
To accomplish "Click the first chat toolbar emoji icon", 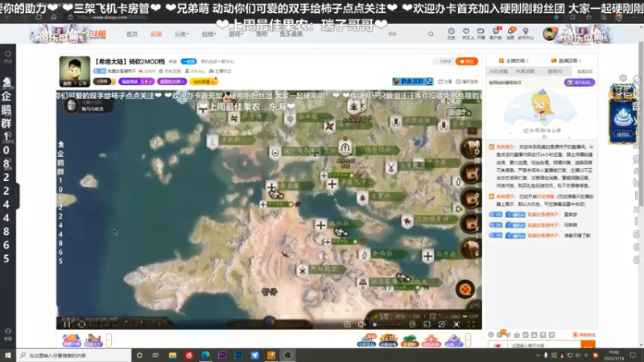I will (x=491, y=335).
